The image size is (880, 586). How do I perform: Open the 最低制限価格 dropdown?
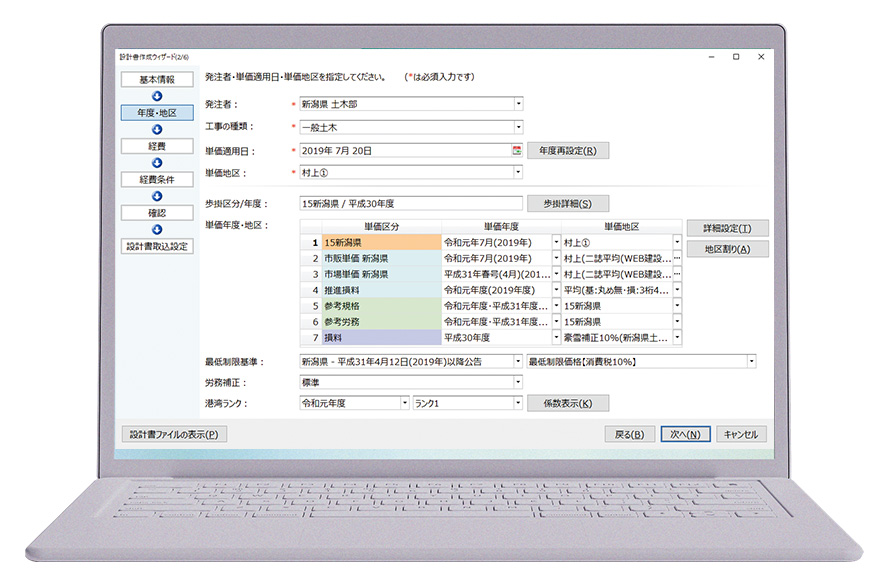(750, 361)
